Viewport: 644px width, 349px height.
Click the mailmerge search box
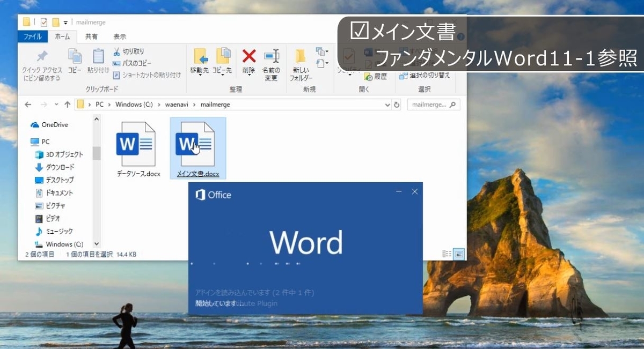click(x=433, y=105)
